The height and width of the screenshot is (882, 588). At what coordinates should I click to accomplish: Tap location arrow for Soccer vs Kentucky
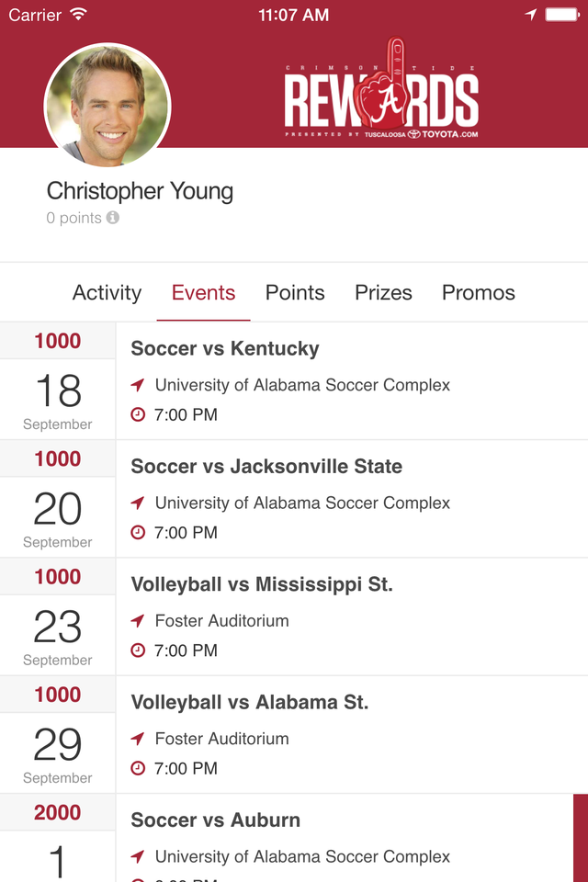[x=138, y=385]
